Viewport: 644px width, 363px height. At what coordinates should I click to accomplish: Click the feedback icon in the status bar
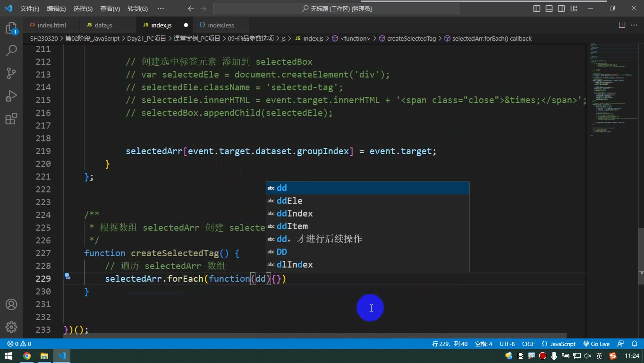[621, 344]
